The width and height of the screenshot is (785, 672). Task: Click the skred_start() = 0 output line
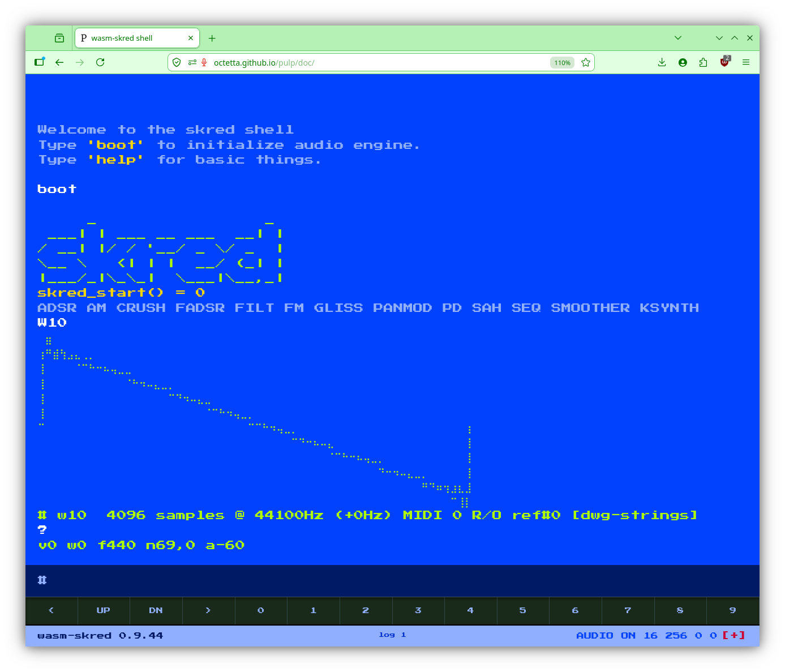tap(121, 293)
